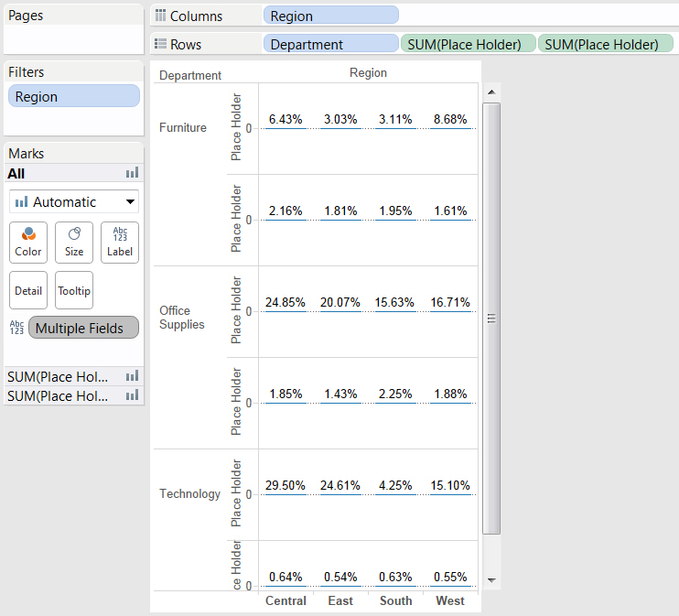Click the 1.43% mark label
679x616 pixels.
pos(340,394)
